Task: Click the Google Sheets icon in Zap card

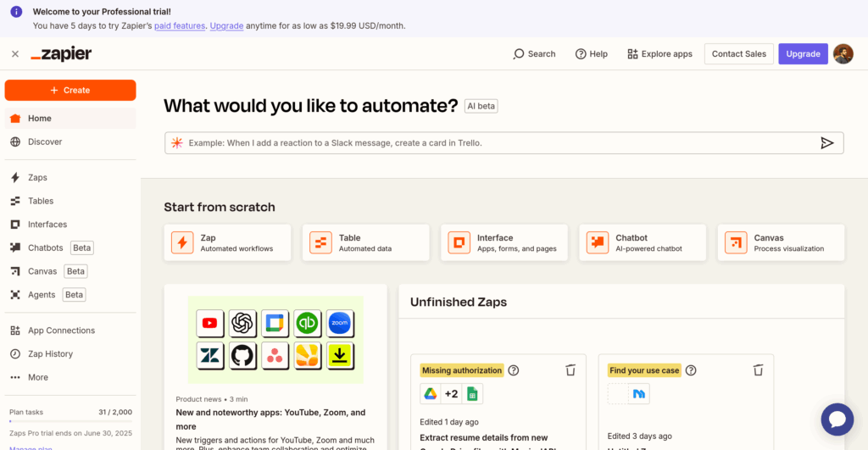Action: pyautogui.click(x=472, y=394)
